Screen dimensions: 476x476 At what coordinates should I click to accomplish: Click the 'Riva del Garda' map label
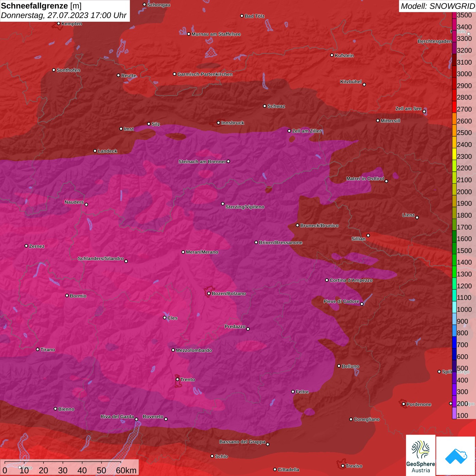[x=117, y=417]
